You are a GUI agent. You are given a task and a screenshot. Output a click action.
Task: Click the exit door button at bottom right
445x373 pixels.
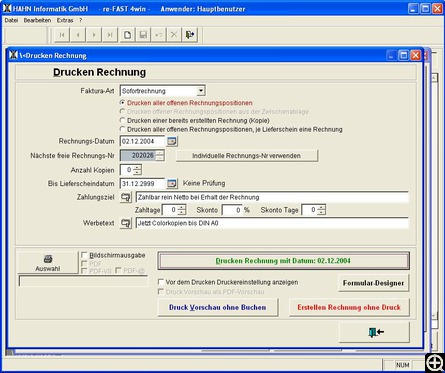(x=374, y=332)
